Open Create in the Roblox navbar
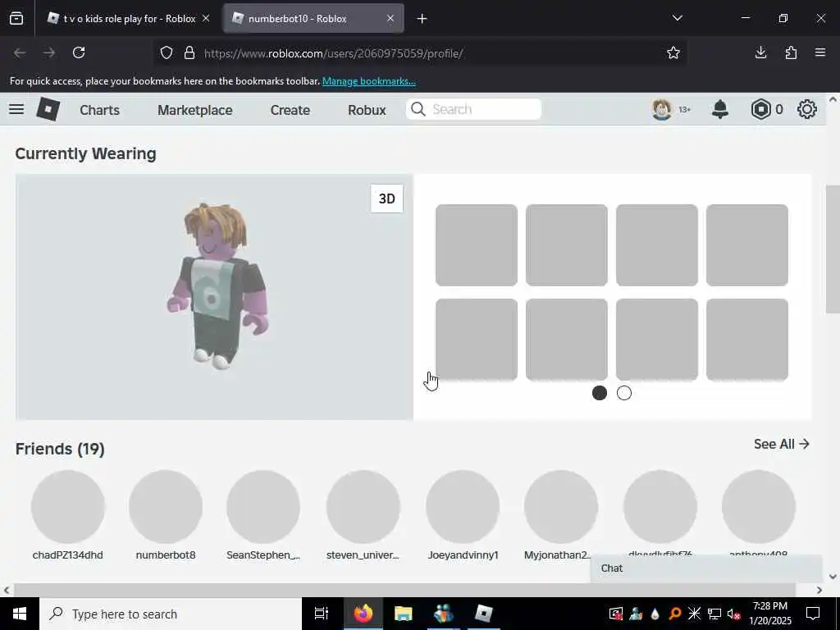The height and width of the screenshot is (630, 840). coord(290,110)
